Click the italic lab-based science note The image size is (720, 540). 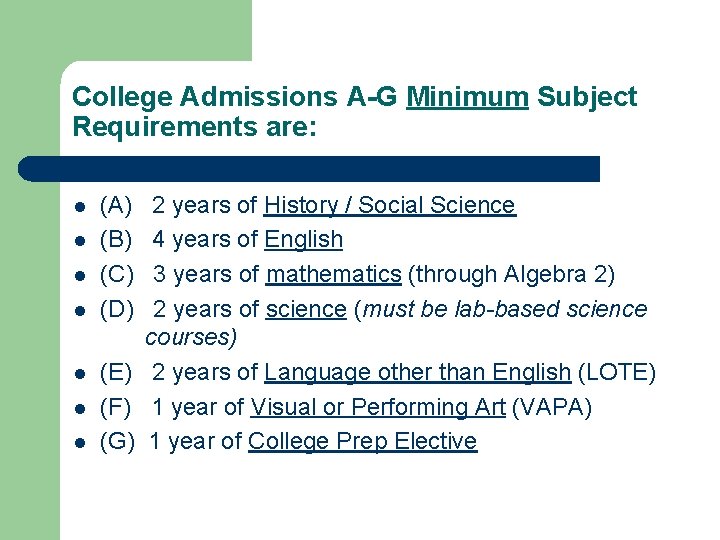[396, 323]
